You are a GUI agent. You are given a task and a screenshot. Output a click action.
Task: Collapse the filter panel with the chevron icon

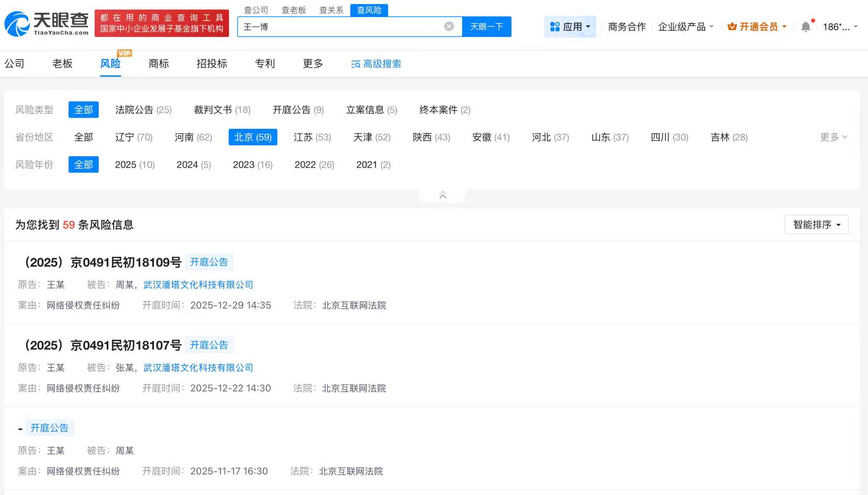coord(442,195)
